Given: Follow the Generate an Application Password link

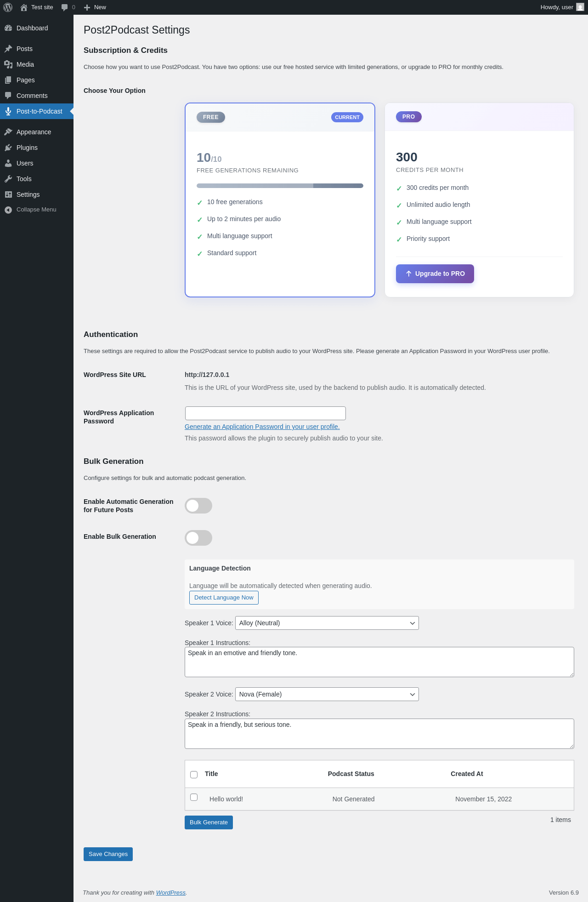Looking at the screenshot, I should 262,427.
